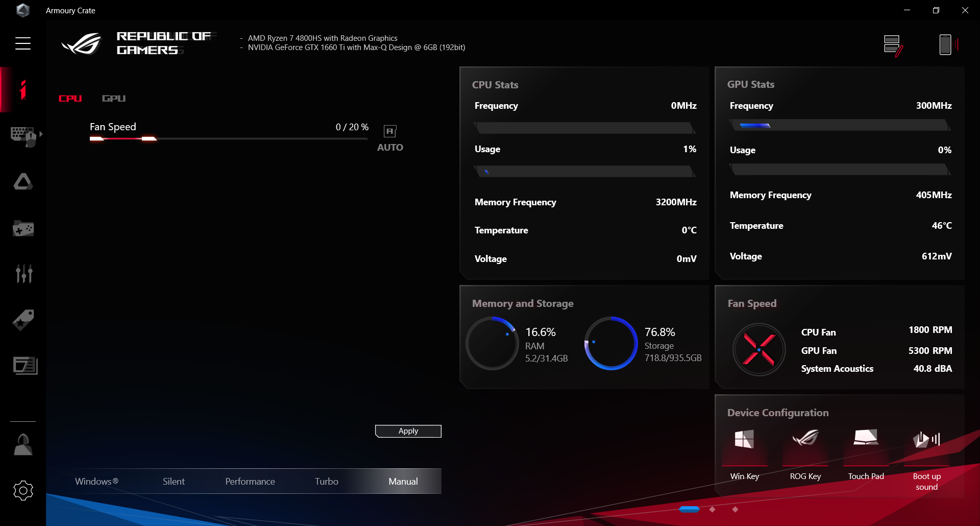
Task: Click the 40.8 dBA system acoustics value
Action: (x=933, y=369)
